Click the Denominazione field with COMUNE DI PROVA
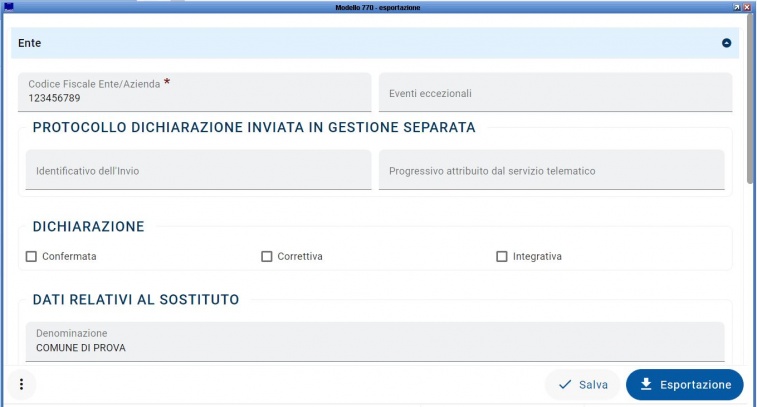This screenshot has height=407, width=757. pyautogui.click(x=375, y=341)
